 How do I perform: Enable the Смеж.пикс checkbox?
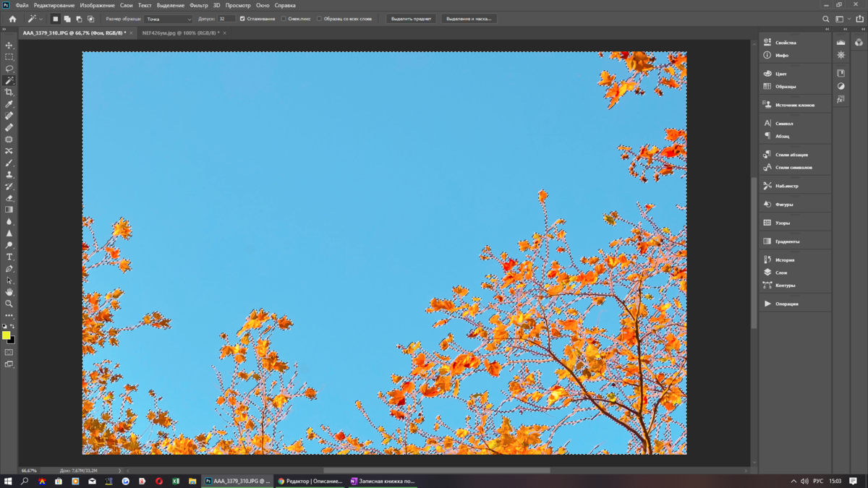pos(284,19)
